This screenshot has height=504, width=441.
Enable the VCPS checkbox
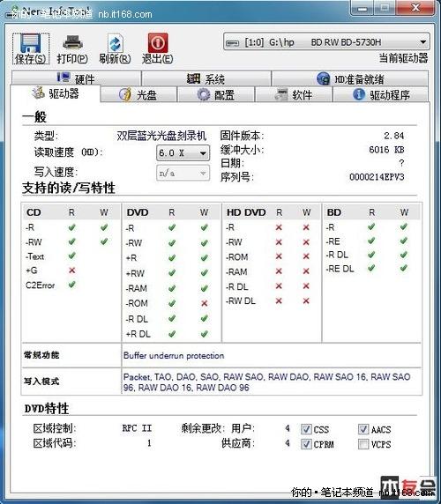363,444
